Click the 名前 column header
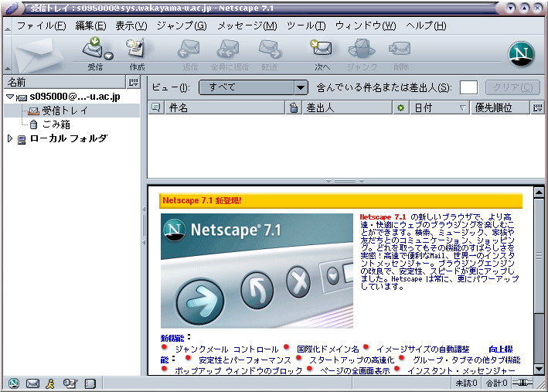The image size is (548, 392). 65,82
